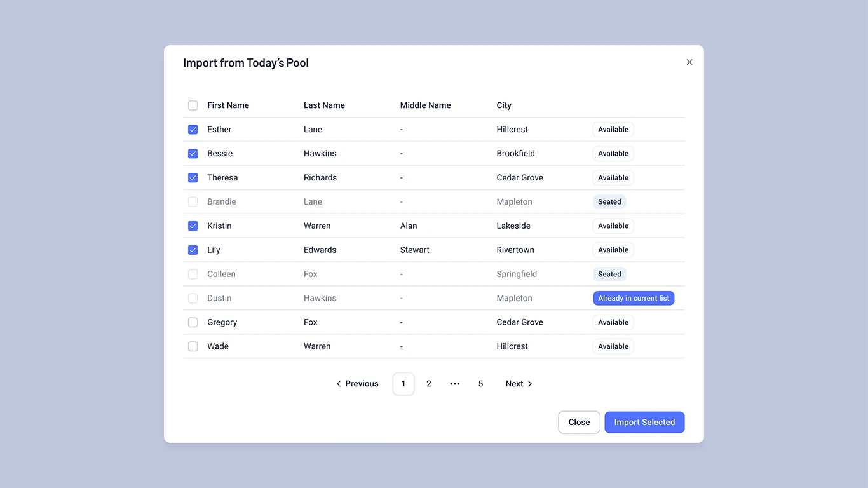Click the Import from Today's Pool title
This screenshot has height=488, width=868.
[246, 63]
